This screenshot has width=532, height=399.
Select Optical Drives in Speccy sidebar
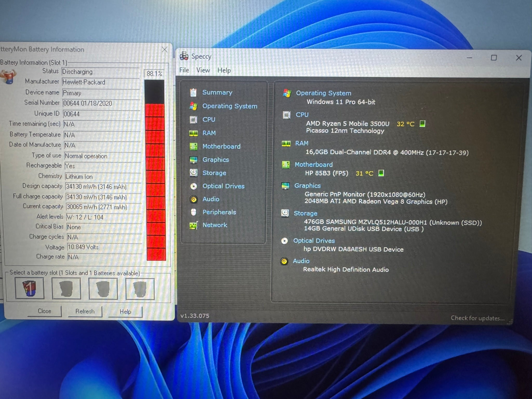223,186
